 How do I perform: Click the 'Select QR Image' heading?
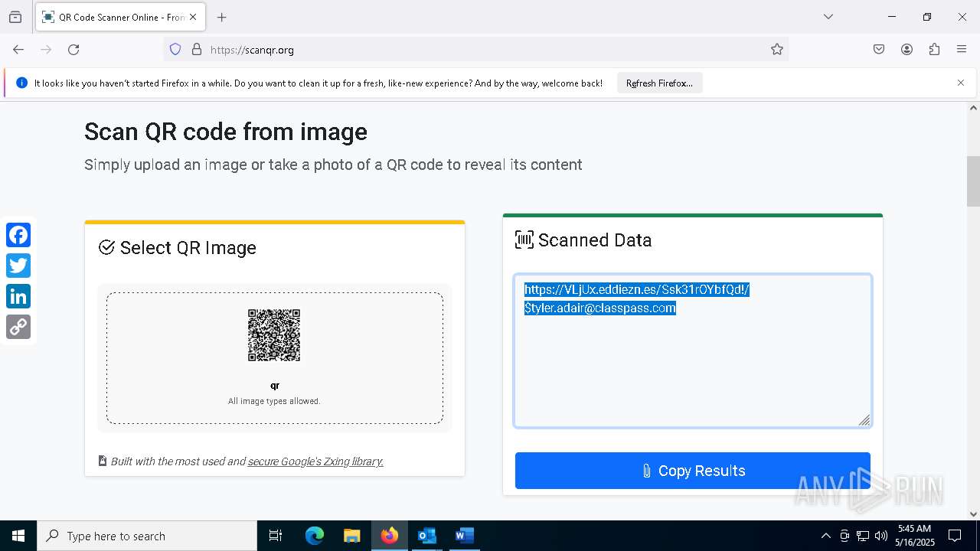point(188,248)
